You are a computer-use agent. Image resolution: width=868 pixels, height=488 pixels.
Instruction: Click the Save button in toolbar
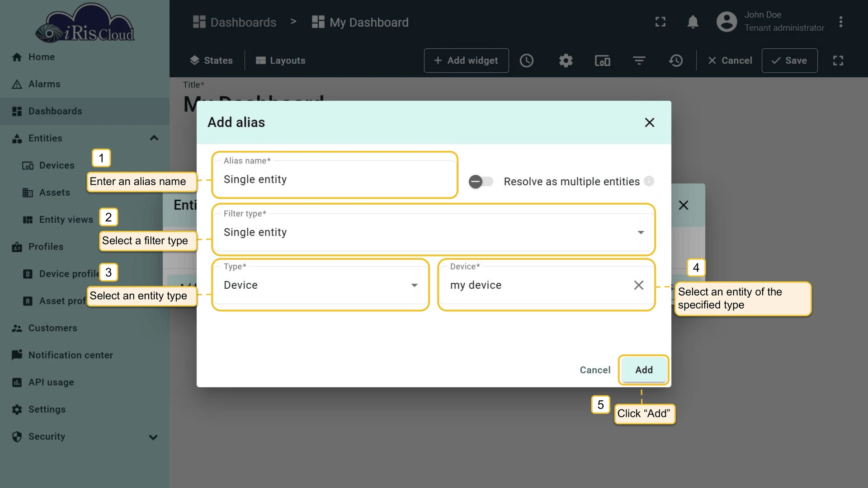click(789, 61)
